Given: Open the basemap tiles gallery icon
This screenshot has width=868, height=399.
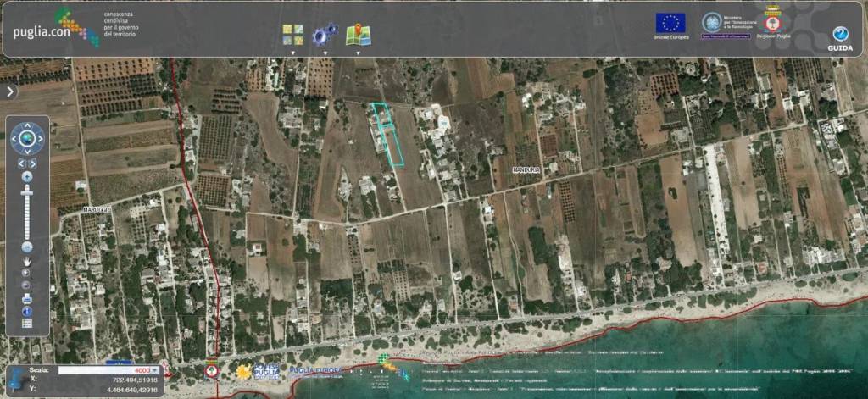Looking at the screenshot, I should (292, 35).
